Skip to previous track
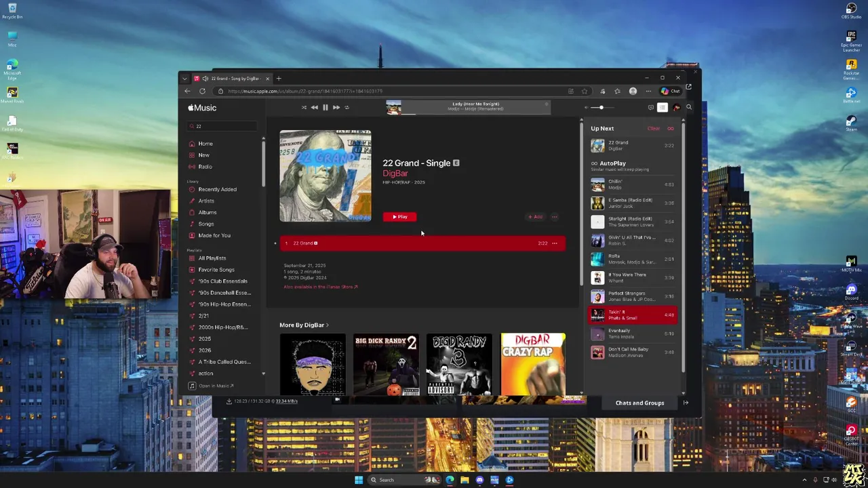The height and width of the screenshot is (488, 868). click(x=314, y=107)
